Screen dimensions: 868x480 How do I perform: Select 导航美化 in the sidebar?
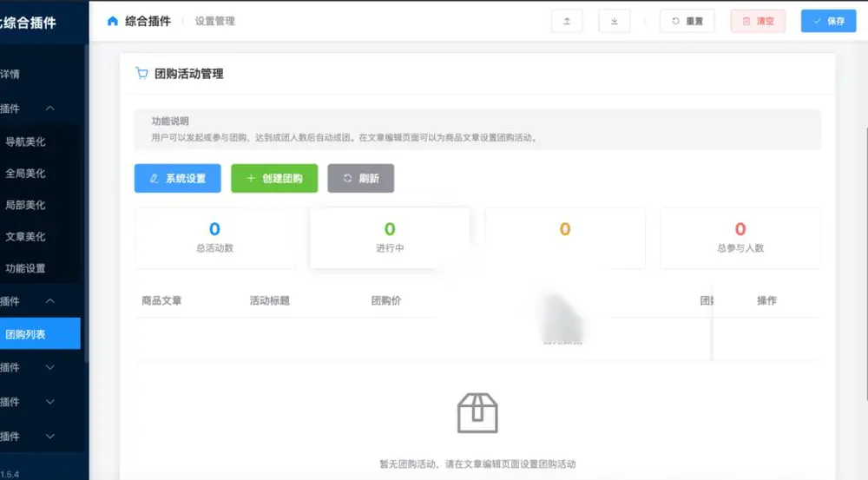[25, 141]
